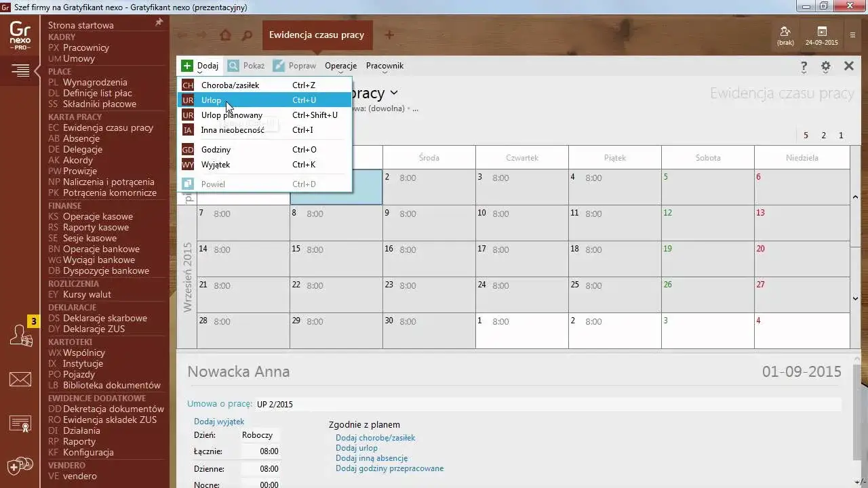The height and width of the screenshot is (488, 868).
Task: Open the settings gear icon
Action: coord(825,66)
